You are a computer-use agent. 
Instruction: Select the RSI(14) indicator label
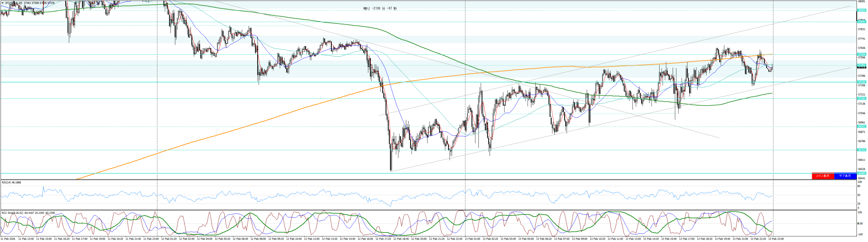(11, 183)
